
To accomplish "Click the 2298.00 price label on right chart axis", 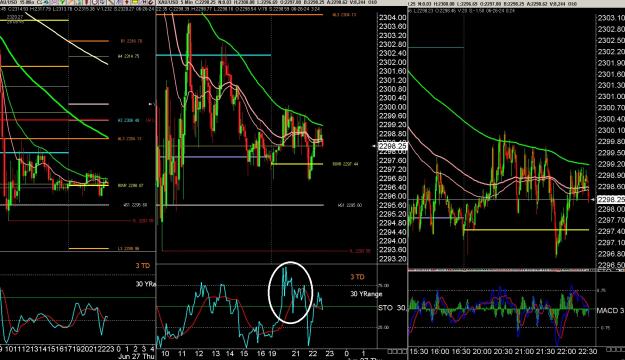I will [x=611, y=209].
